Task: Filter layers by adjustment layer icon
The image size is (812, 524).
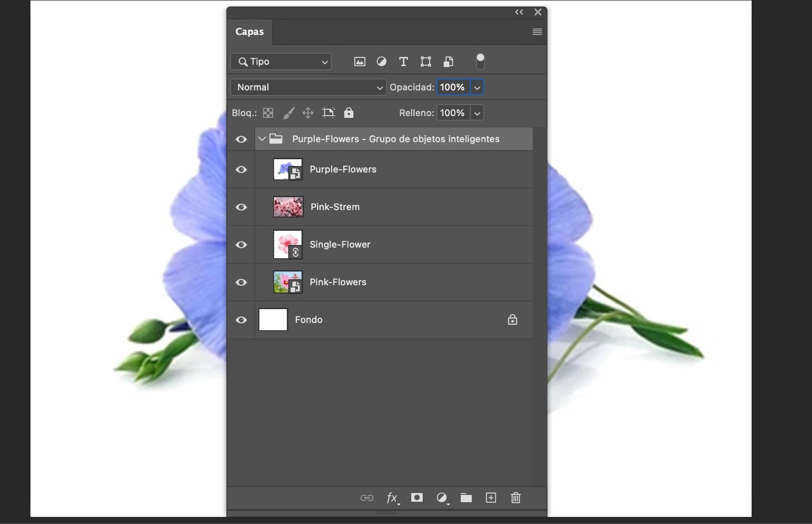Action: [381, 62]
